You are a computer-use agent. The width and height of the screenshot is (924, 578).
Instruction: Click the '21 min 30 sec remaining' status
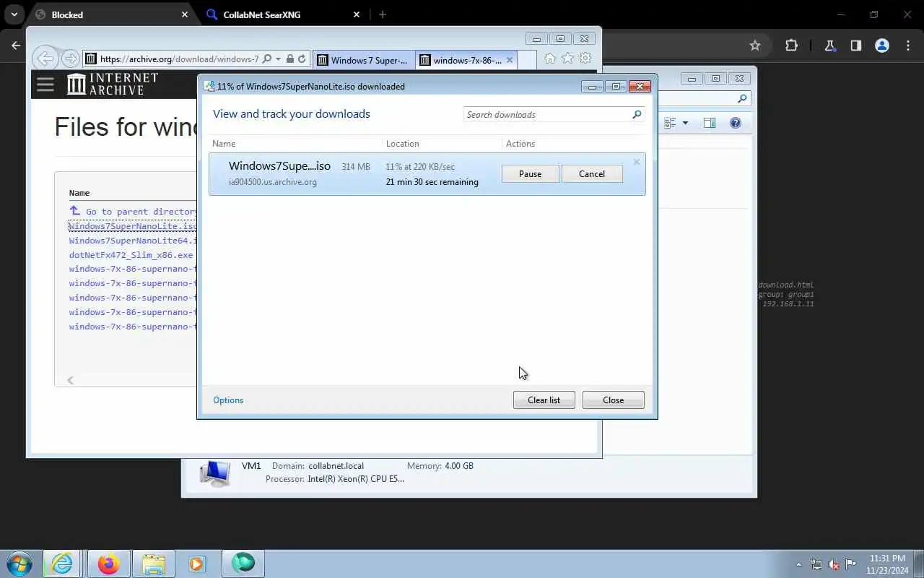pos(432,182)
